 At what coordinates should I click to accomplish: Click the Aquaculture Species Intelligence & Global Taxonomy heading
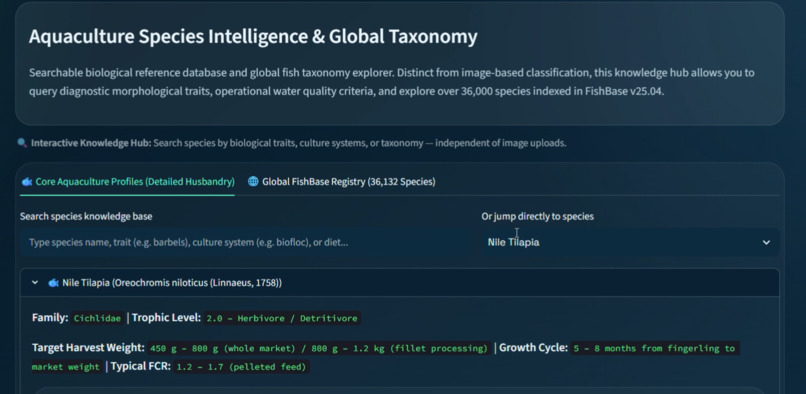253,37
